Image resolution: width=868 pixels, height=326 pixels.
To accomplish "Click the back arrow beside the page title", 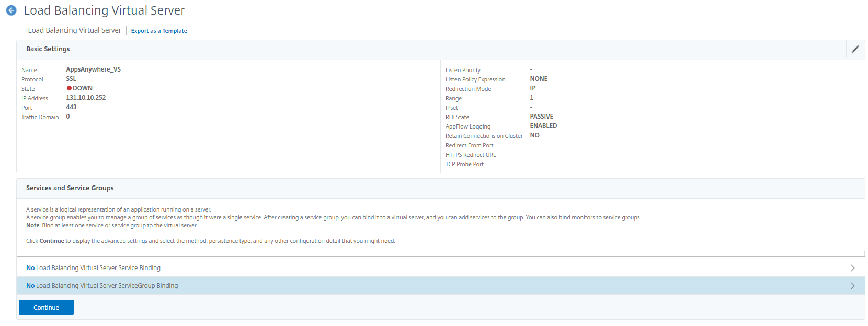I will point(11,10).
